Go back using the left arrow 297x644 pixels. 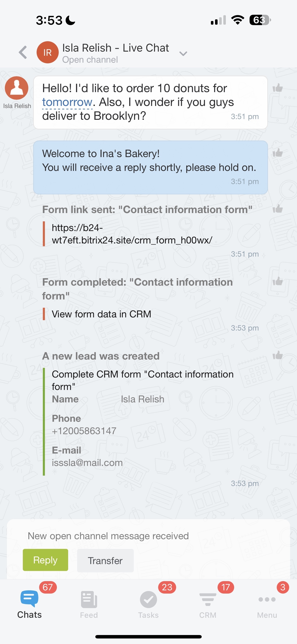[23, 53]
